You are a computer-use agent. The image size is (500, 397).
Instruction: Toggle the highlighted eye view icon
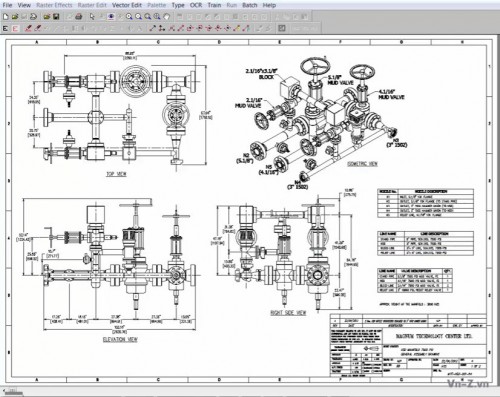click(x=111, y=17)
